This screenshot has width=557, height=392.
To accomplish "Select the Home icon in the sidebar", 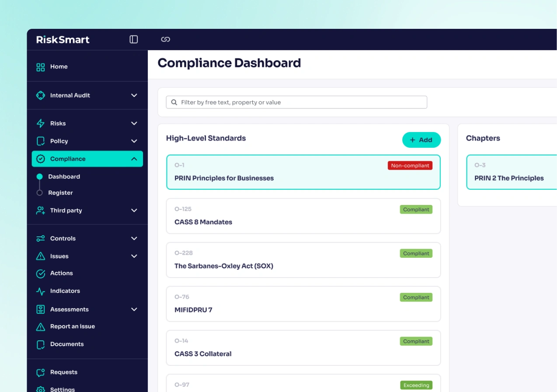I will coord(40,66).
